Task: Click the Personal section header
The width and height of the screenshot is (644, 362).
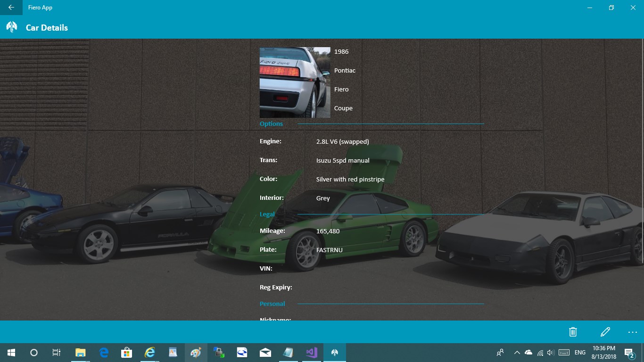Action: point(272,304)
